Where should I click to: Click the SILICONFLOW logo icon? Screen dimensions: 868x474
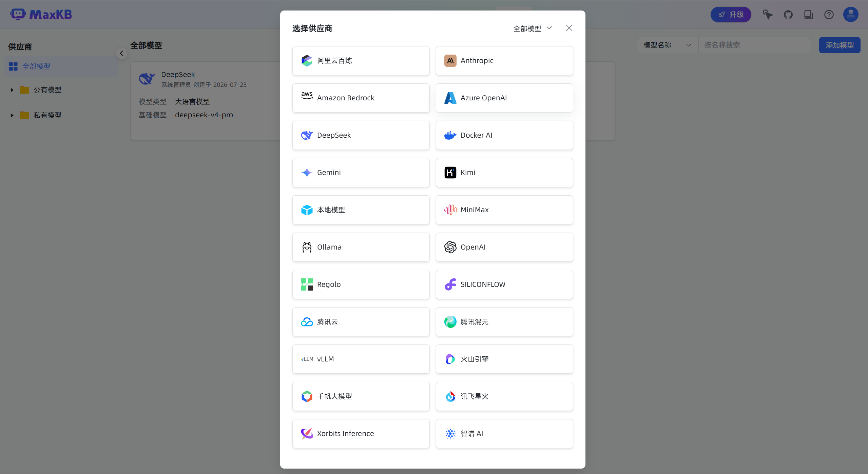(x=450, y=284)
